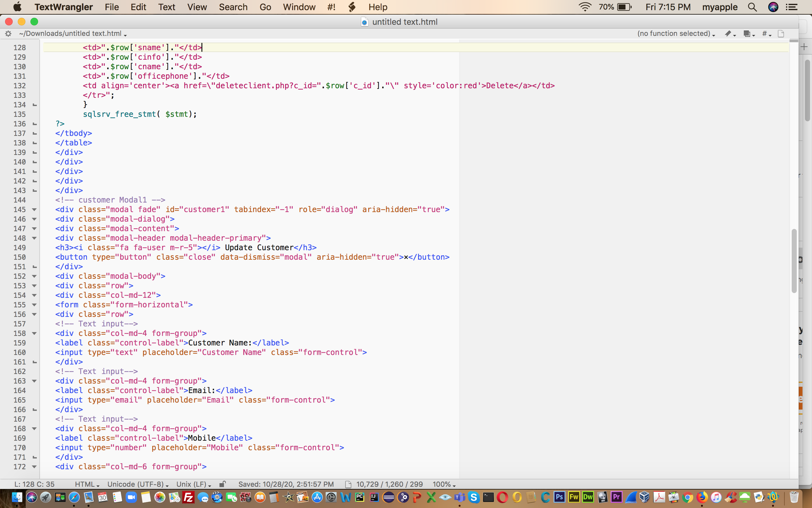Open Safari from the Dock

click(74, 497)
